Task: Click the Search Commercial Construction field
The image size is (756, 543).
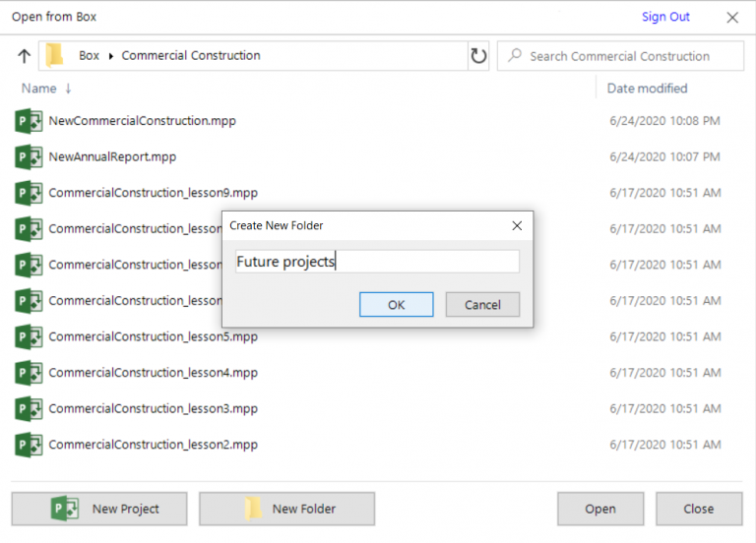Action: (x=620, y=56)
